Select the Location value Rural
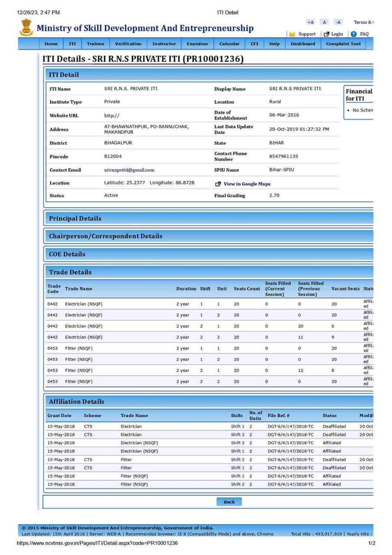 [275, 101]
